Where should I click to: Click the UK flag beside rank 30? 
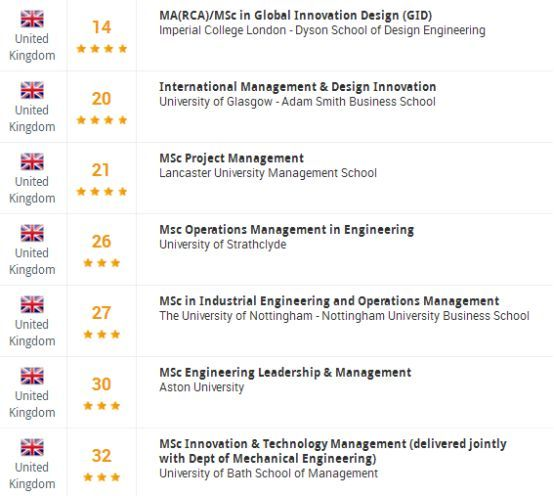(32, 376)
